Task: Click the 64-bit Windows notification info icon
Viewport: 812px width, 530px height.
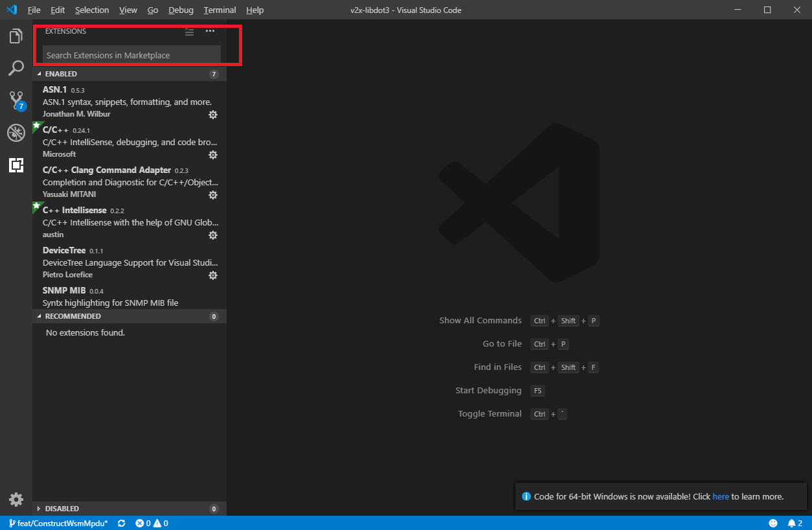Action: (x=527, y=497)
